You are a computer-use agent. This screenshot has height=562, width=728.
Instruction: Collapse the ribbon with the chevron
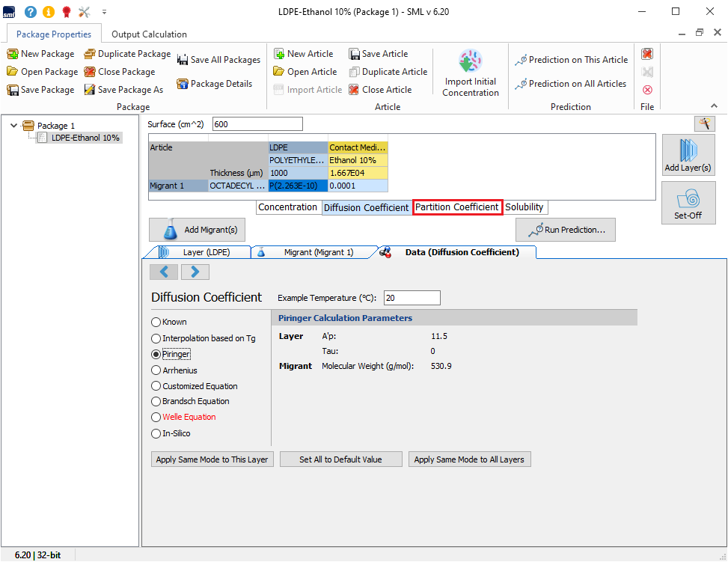tap(715, 106)
